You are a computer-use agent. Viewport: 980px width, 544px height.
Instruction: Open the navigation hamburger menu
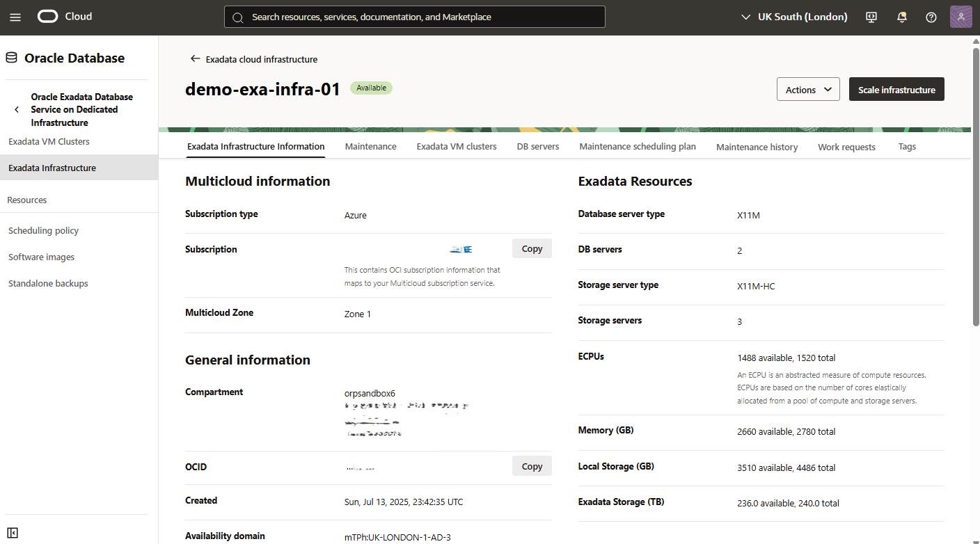pyautogui.click(x=15, y=17)
